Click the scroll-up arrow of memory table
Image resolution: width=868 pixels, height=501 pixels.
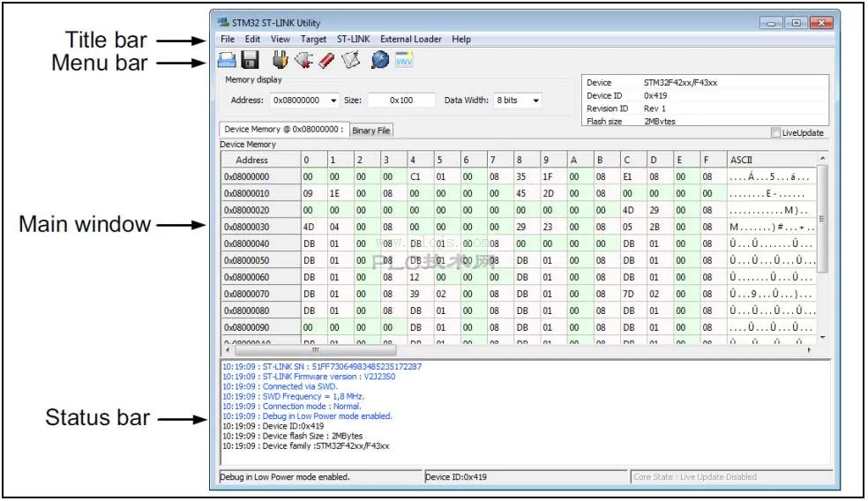click(x=823, y=159)
